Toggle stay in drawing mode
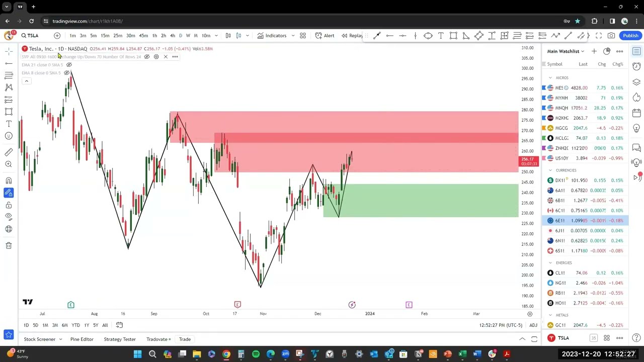Image resolution: width=644 pixels, height=362 pixels. point(9,193)
